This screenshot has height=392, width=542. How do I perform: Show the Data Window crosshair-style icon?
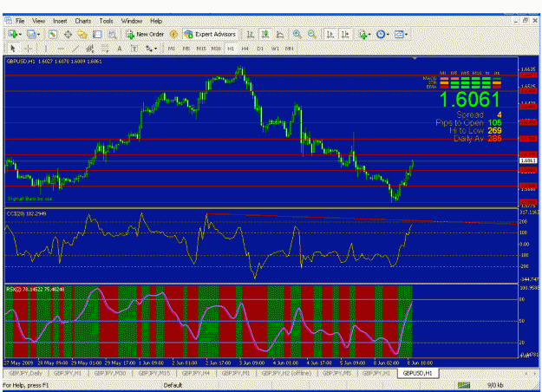pos(68,34)
